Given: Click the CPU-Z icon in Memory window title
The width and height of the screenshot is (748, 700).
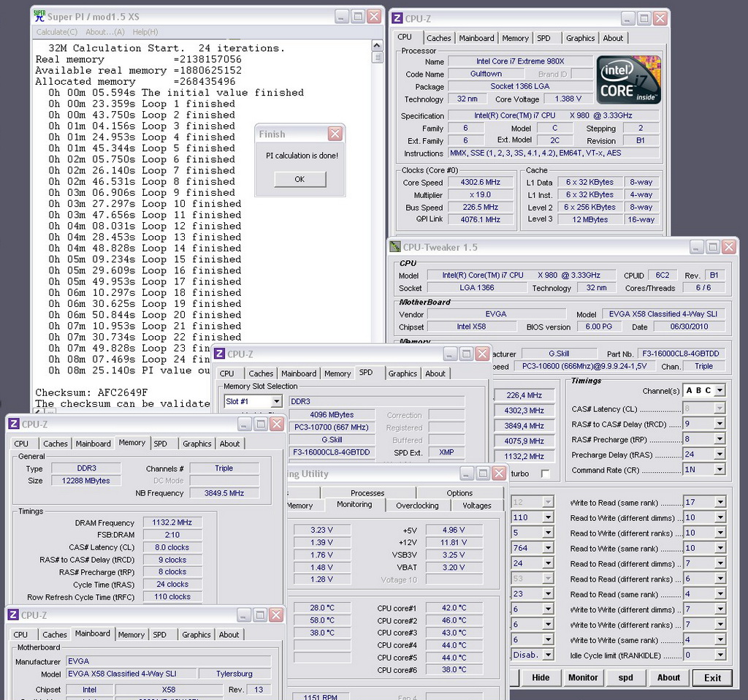Looking at the screenshot, I should pos(14,424).
